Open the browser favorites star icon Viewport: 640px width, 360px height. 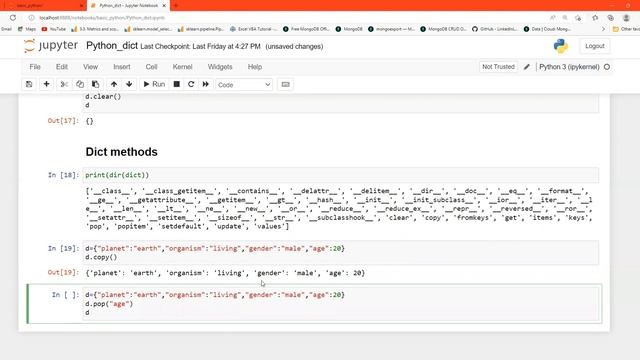(x=595, y=18)
